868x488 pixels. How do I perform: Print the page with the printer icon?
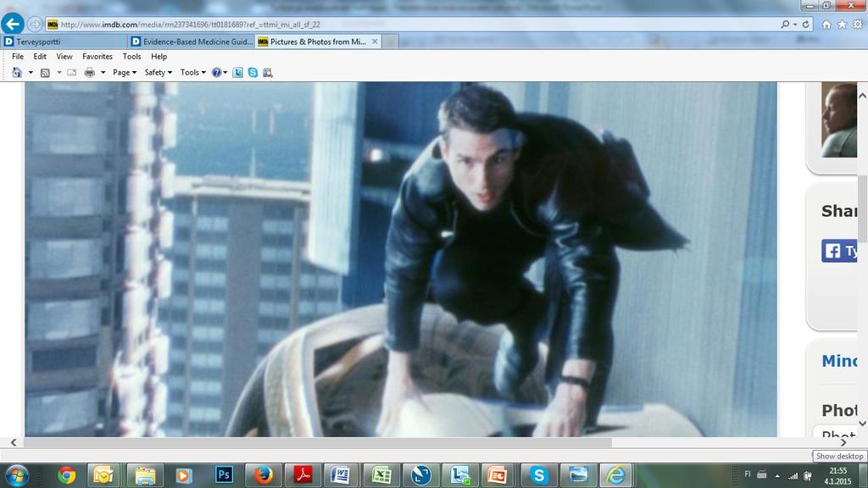click(89, 73)
